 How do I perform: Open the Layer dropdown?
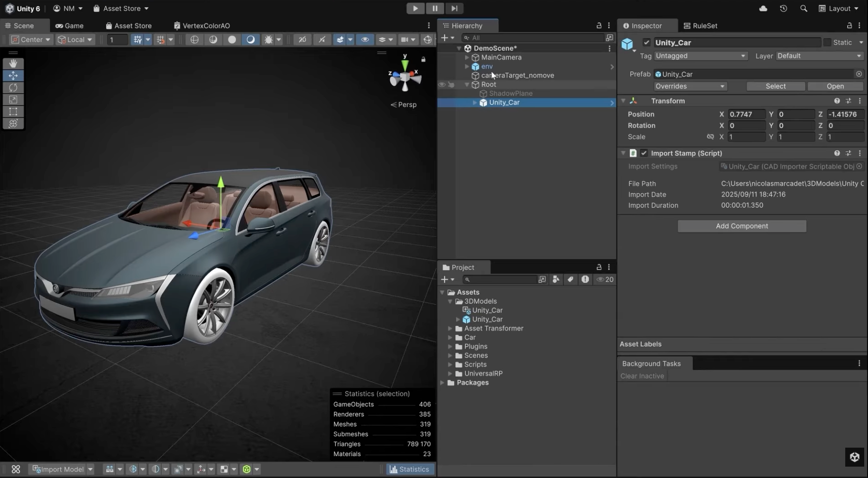pos(820,56)
